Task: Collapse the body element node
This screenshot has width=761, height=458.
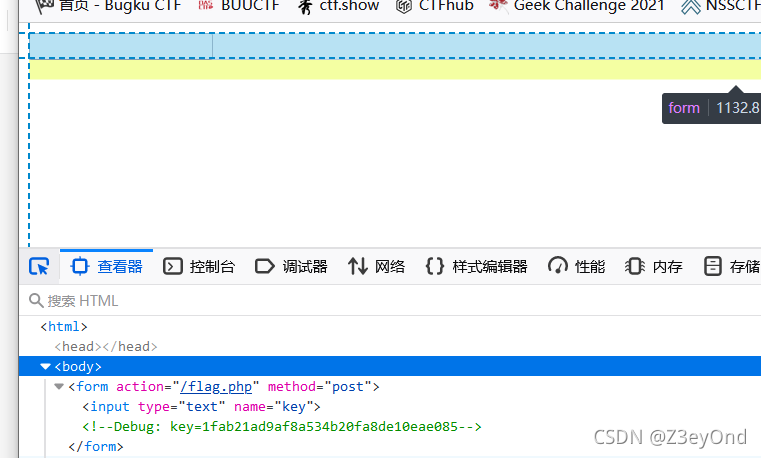Action: tap(45, 367)
